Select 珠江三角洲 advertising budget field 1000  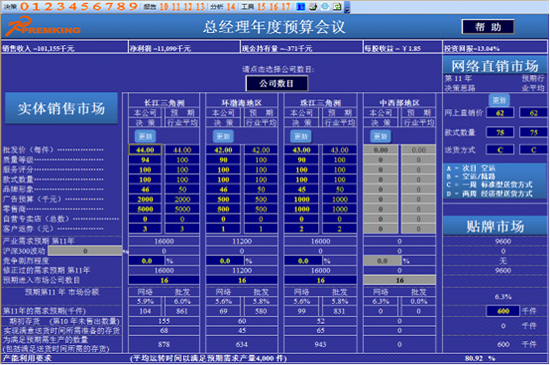(x=302, y=199)
